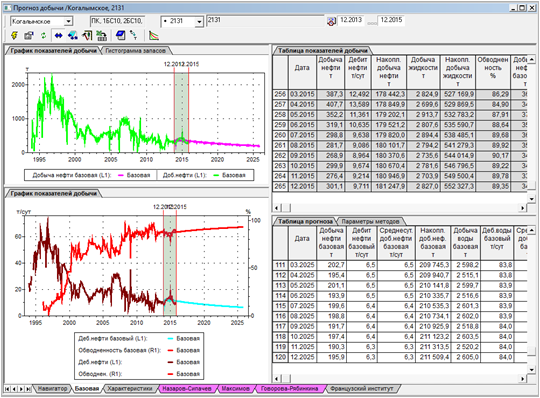Click Добыча воды базовая column header

(x=466, y=243)
